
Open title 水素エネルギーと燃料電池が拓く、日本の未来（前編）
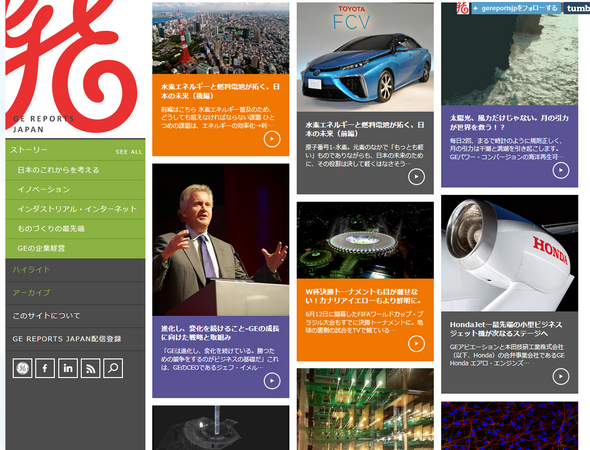[x=365, y=129]
